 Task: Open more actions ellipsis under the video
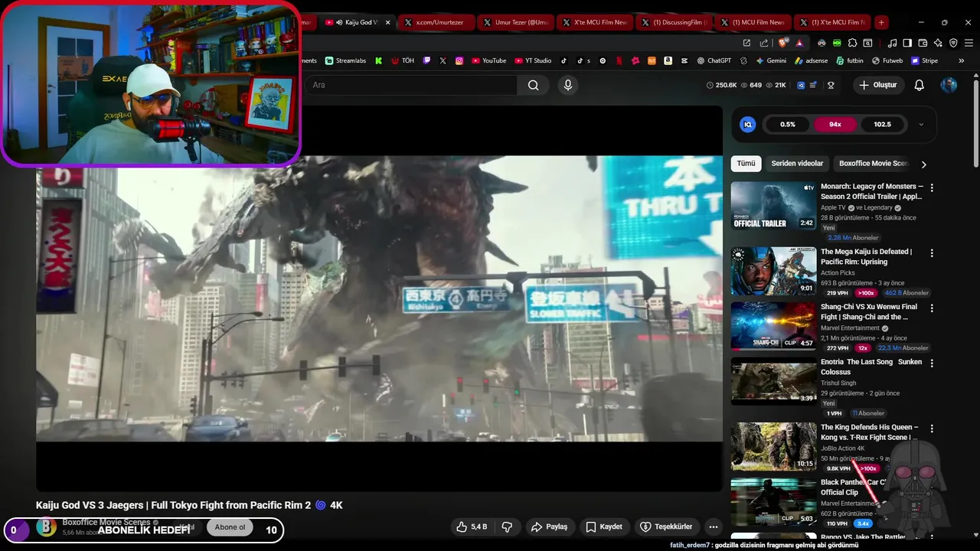tap(713, 527)
